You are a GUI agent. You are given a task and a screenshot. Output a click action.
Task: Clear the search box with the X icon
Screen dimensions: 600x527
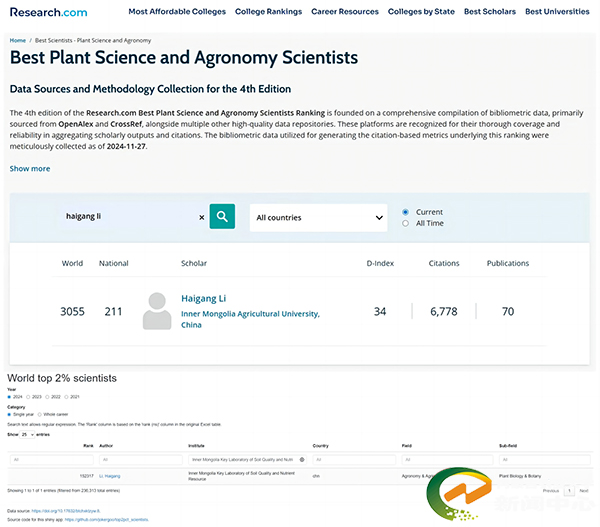(x=201, y=217)
